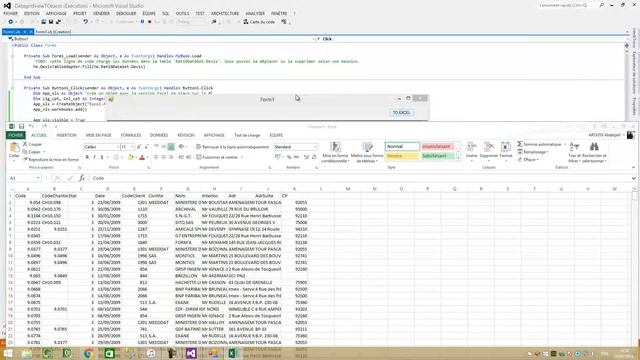This screenshot has width=640, height=360.
Task: Click the Excel Name Box showing A1
Action: pyautogui.click(x=24, y=178)
